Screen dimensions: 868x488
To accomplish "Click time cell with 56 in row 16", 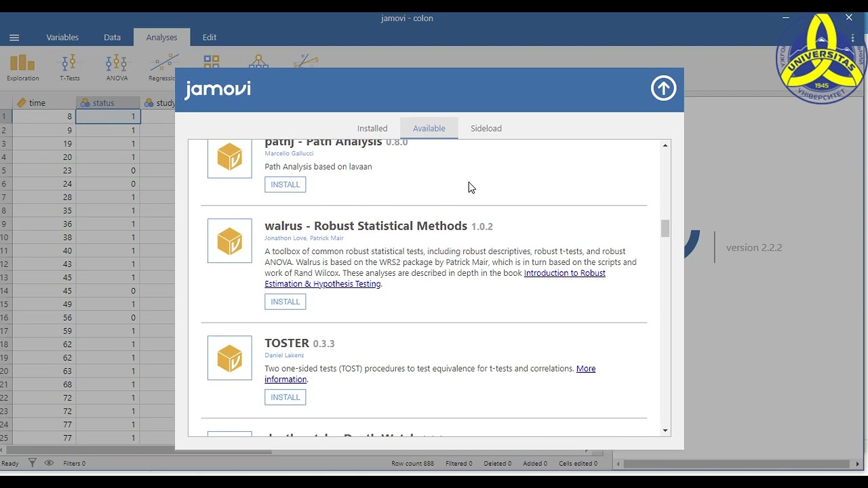I will coord(44,318).
